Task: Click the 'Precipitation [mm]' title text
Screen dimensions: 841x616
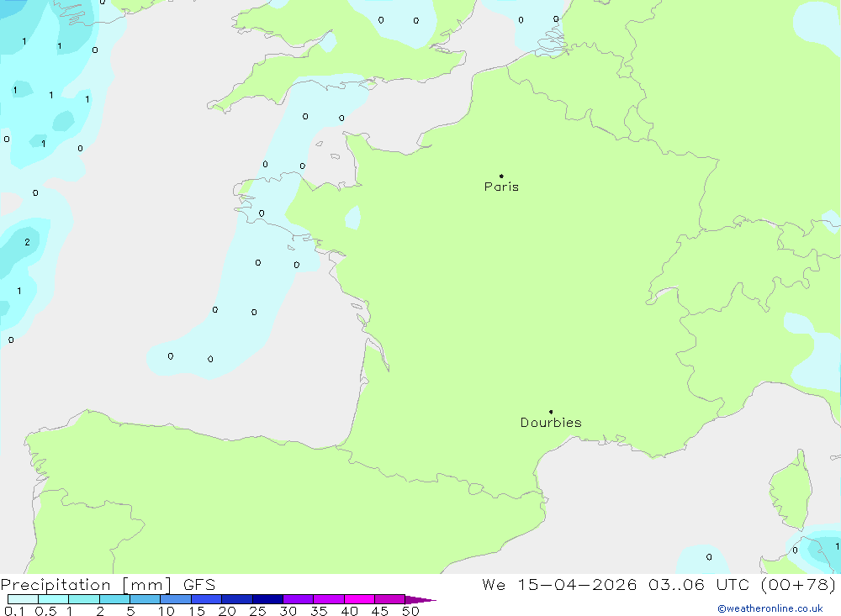Action: click(86, 584)
